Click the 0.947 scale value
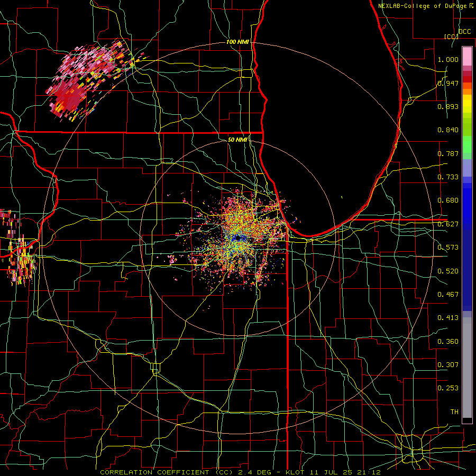This screenshot has width=476, height=476. (448, 83)
